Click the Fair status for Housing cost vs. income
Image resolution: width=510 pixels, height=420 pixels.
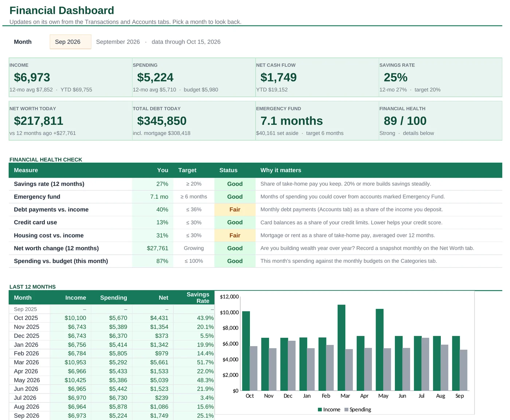tap(235, 235)
